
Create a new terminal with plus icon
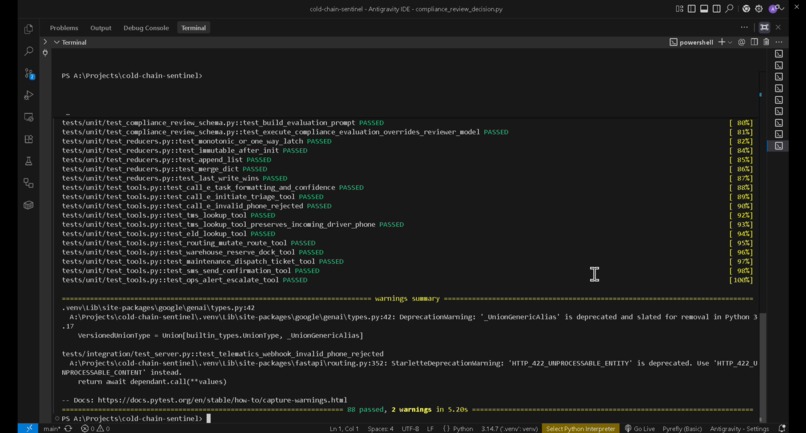(722, 42)
